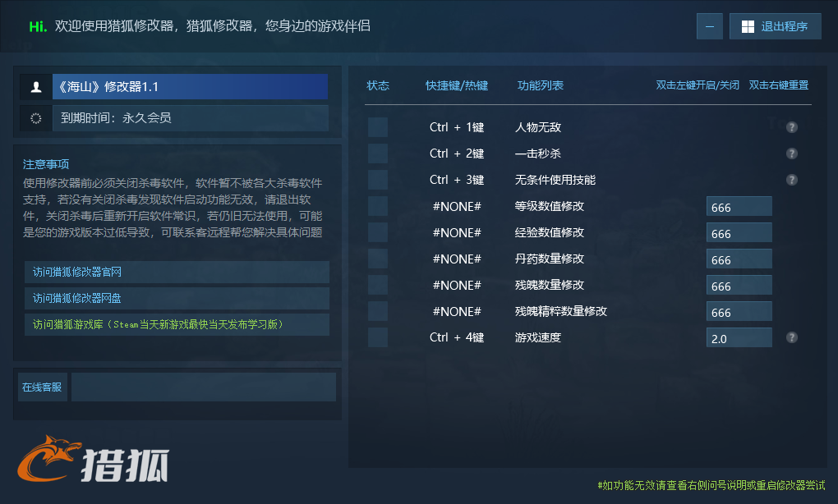The width and height of the screenshot is (838, 504).
Task: Toggle the 等级数值修改 status checkbox
Action: pyautogui.click(x=378, y=205)
